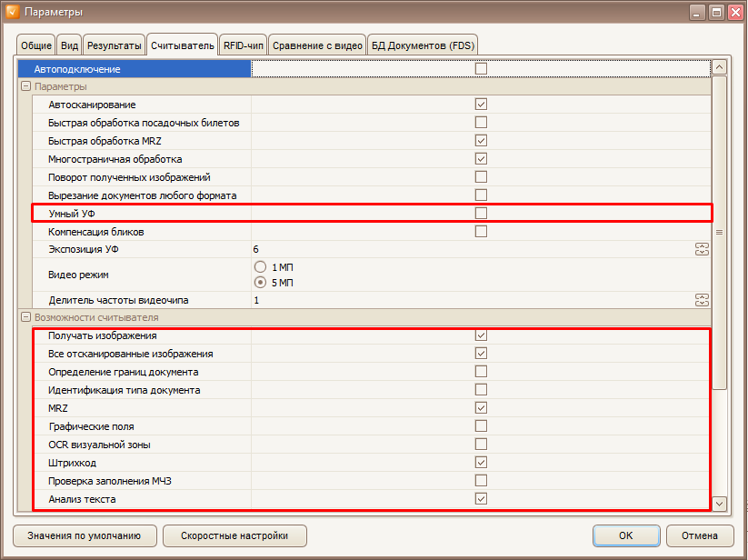
Task: Select the Экспозиция УФ row label
Action: [84, 249]
